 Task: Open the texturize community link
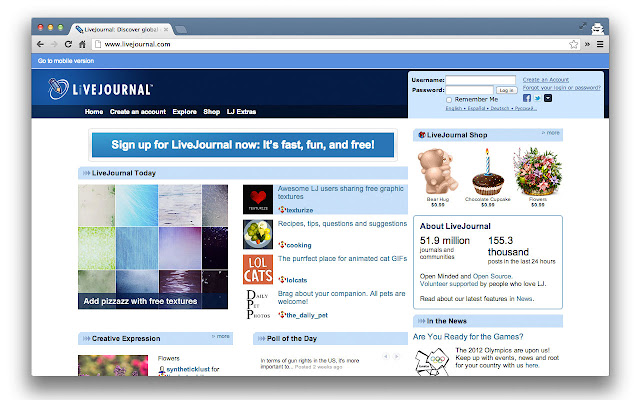(x=300, y=210)
